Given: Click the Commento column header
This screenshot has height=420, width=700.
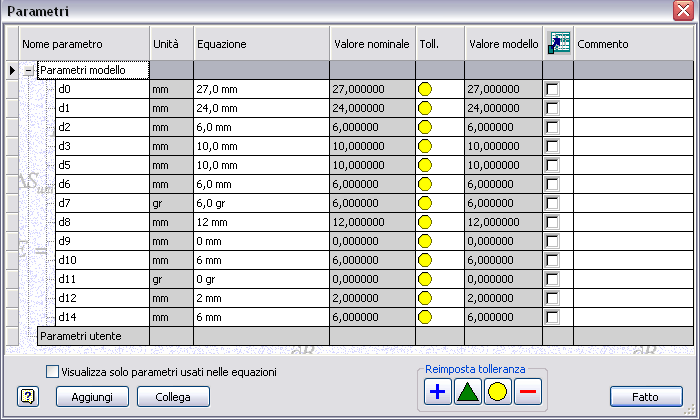Looking at the screenshot, I should (633, 43).
